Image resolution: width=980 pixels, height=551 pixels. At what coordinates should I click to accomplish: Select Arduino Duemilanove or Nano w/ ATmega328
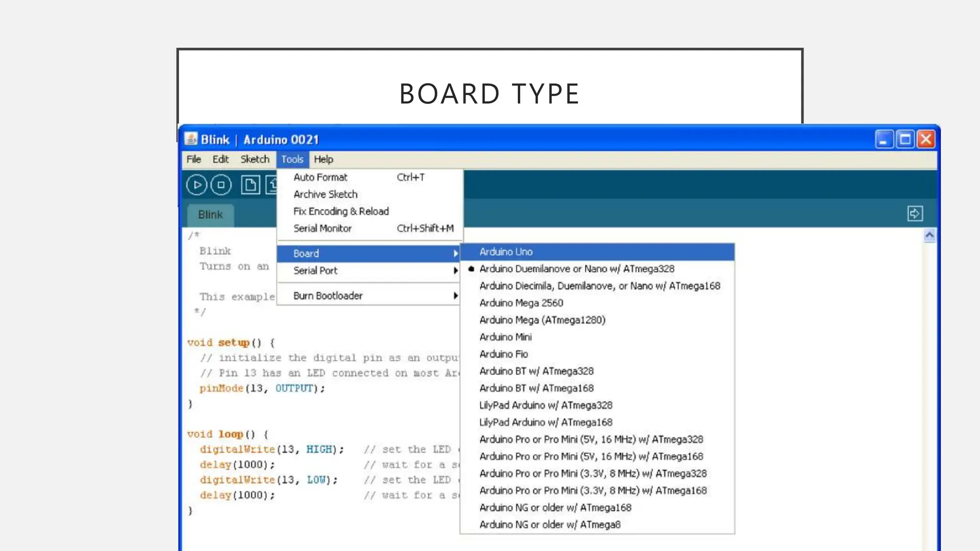[x=598, y=269]
